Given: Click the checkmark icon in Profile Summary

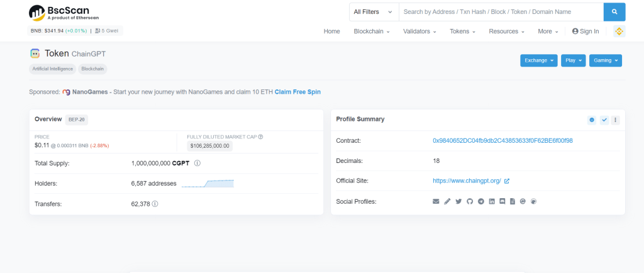Looking at the screenshot, I should 604,120.
